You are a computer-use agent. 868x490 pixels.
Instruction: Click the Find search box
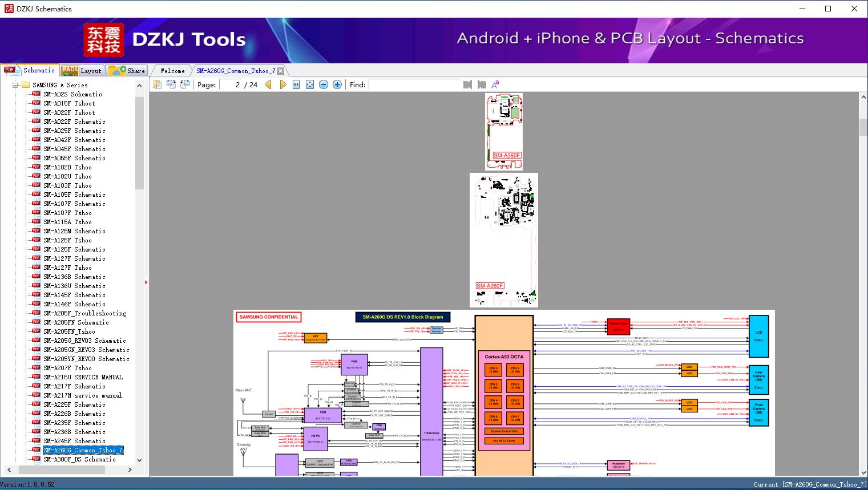[414, 84]
